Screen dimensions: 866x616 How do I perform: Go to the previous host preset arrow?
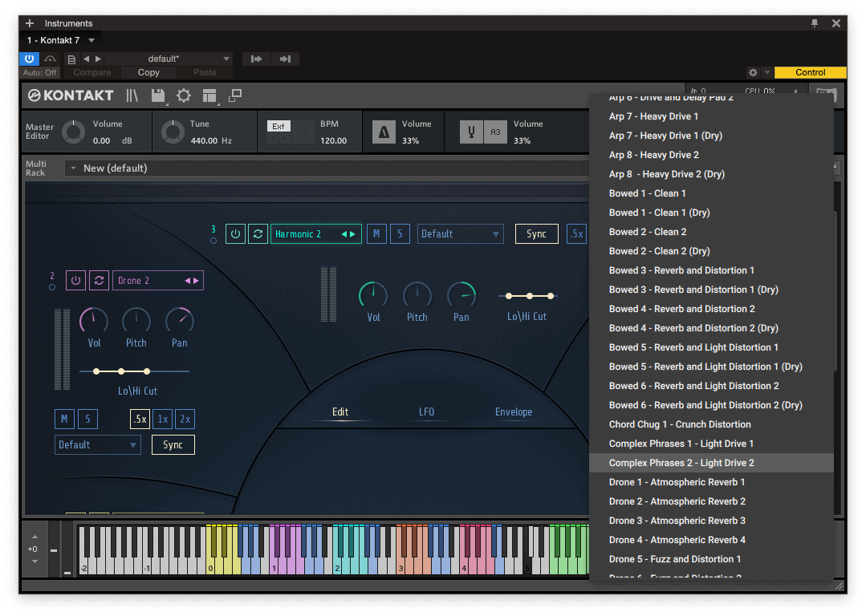pos(86,59)
